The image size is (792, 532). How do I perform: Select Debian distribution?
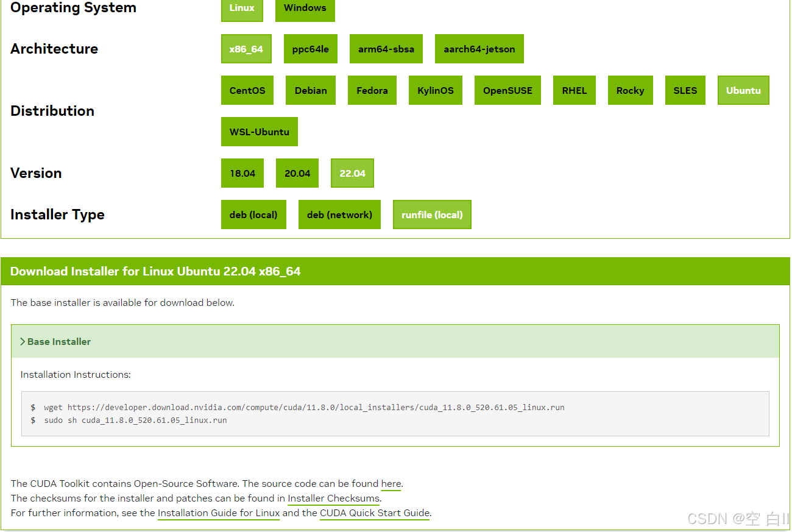(311, 90)
